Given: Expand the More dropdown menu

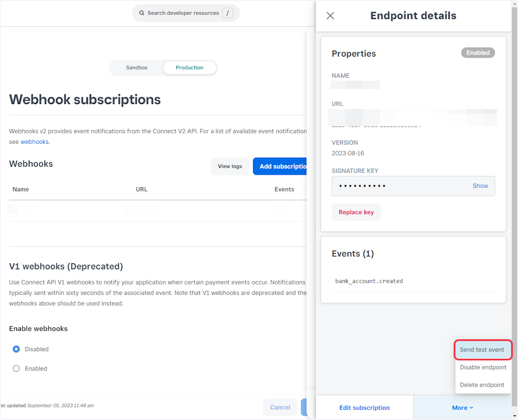Looking at the screenshot, I should [x=462, y=407].
